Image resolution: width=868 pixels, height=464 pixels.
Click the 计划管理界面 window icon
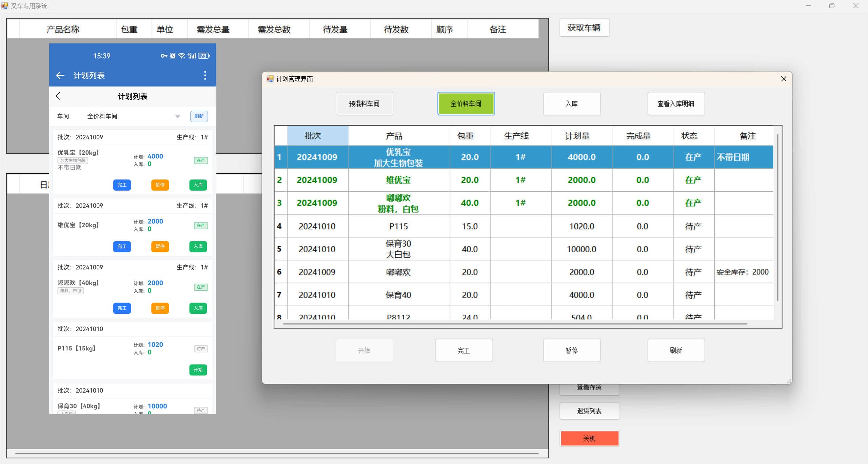pos(270,79)
